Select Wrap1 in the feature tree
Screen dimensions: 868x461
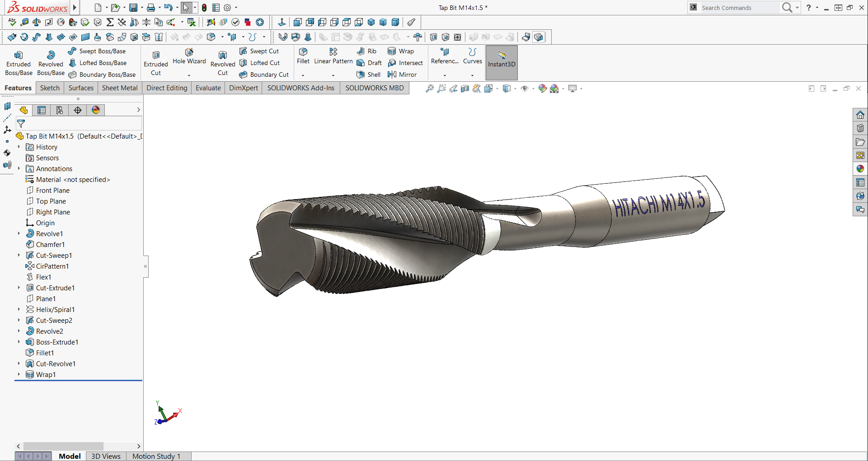tap(41, 374)
